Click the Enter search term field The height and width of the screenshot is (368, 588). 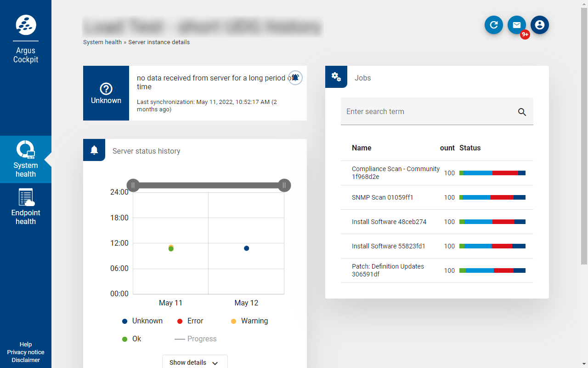click(427, 112)
